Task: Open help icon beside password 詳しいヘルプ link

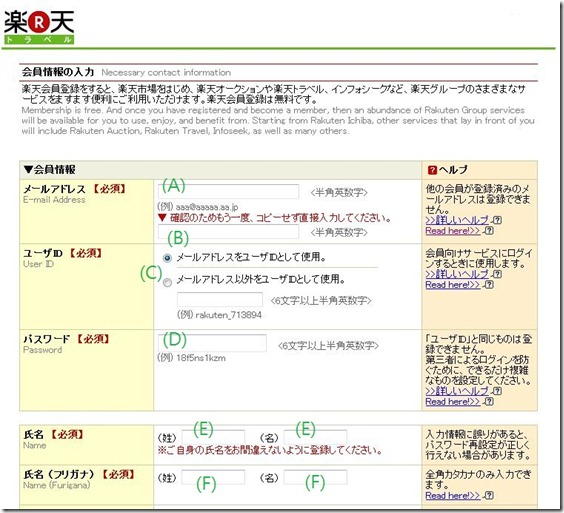Action: tap(497, 391)
